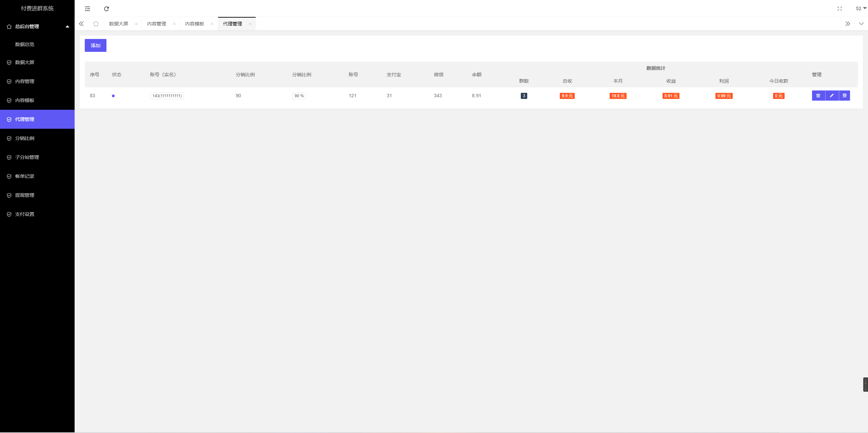Click the 90 % ratio tag
Viewport: 868px width, 433px height.
click(x=299, y=96)
